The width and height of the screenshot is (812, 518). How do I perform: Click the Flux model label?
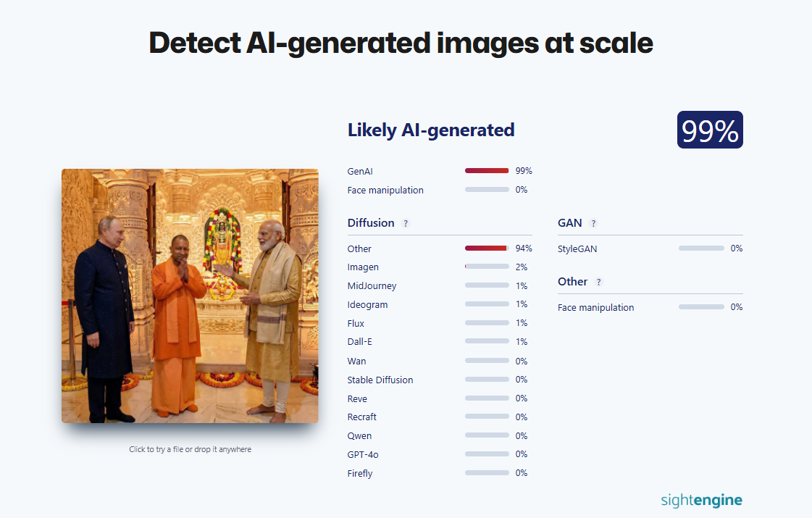tap(356, 323)
